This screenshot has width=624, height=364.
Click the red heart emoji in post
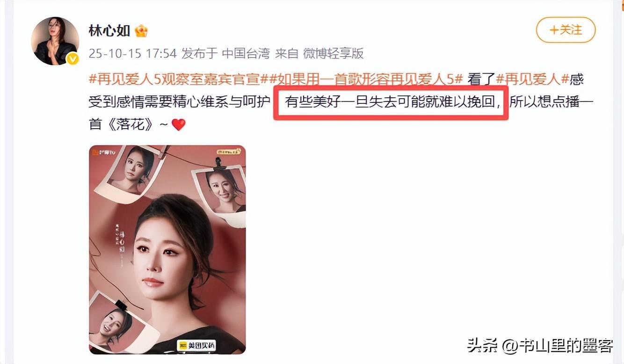179,124
